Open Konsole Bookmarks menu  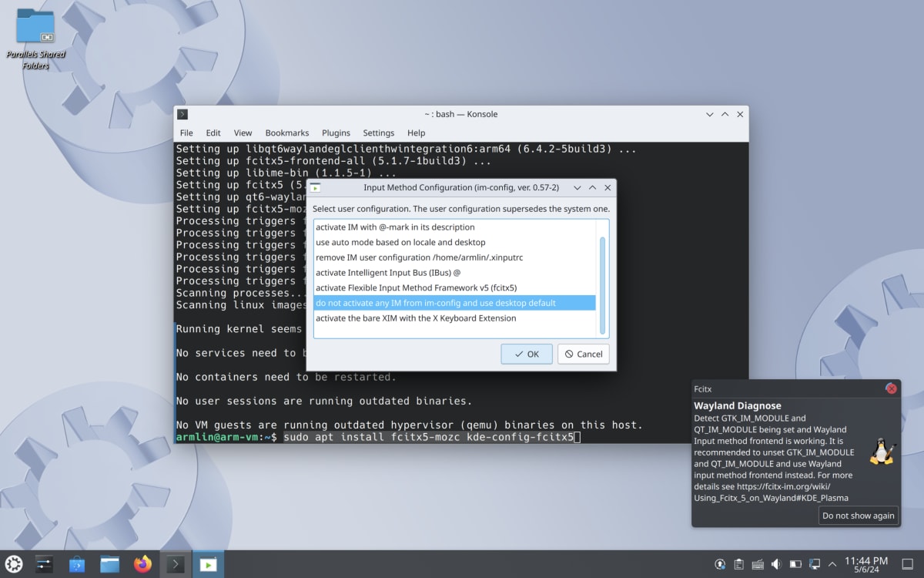(287, 133)
